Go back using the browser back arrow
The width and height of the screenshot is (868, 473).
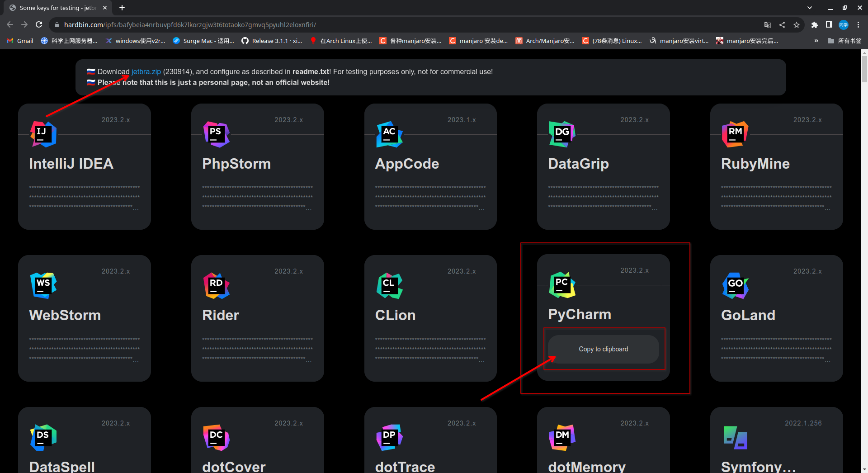click(x=10, y=25)
